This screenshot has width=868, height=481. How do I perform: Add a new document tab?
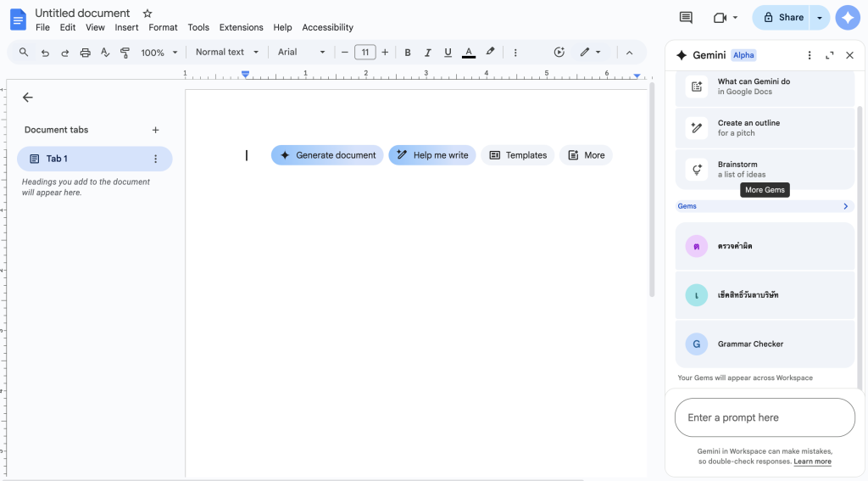(155, 130)
